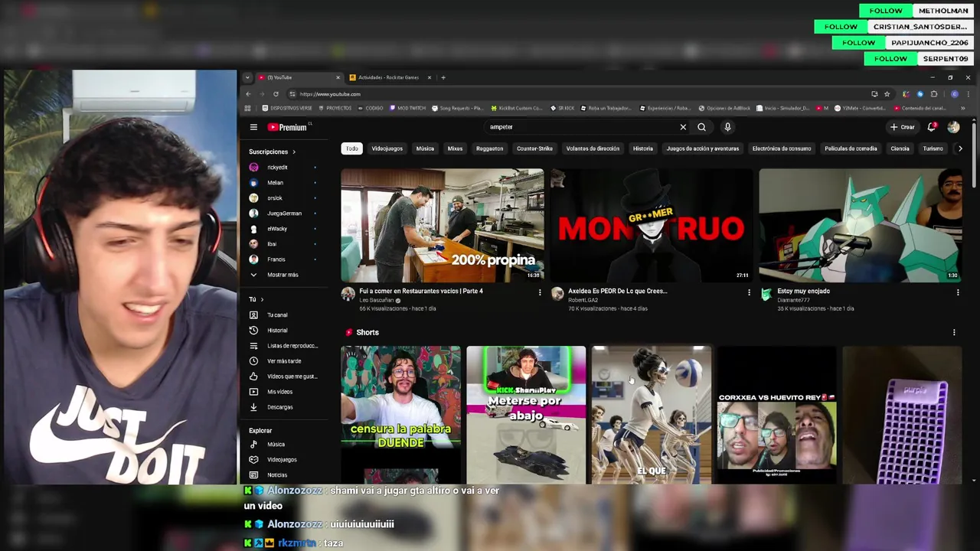Image resolution: width=980 pixels, height=551 pixels.
Task: Open Videos que me gustan
Action: [283, 376]
